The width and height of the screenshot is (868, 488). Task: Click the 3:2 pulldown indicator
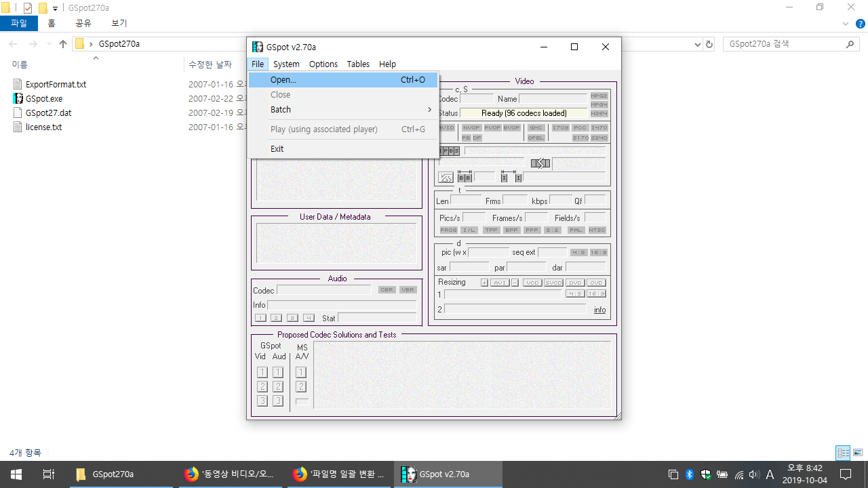click(553, 230)
